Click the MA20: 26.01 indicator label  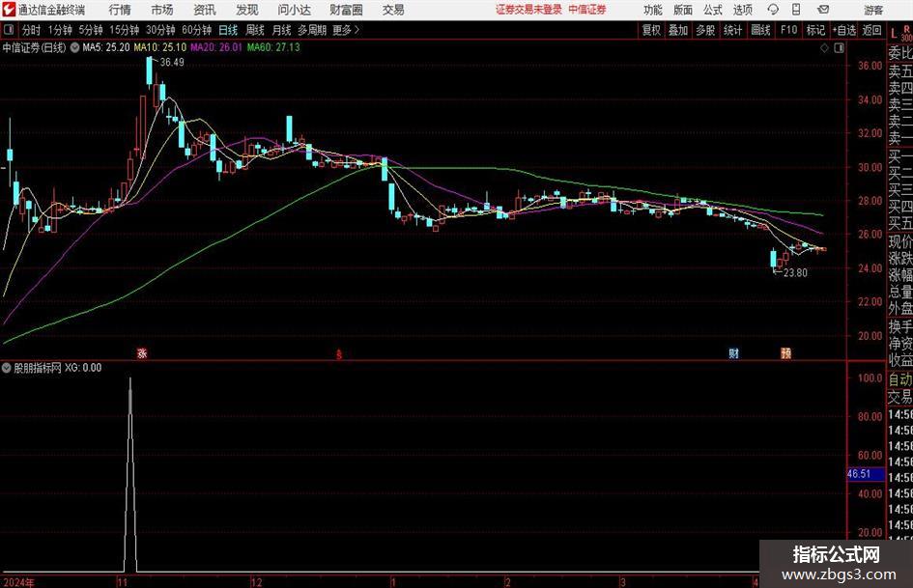tap(215, 47)
